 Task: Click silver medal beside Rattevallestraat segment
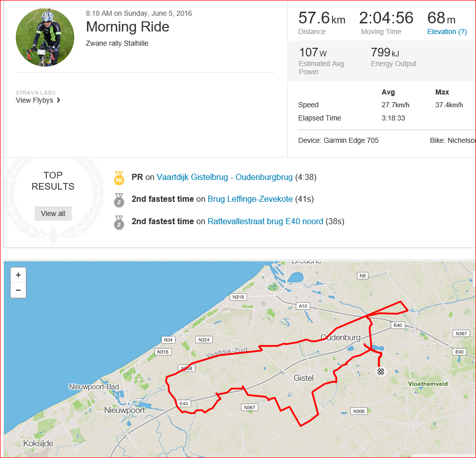tap(119, 222)
